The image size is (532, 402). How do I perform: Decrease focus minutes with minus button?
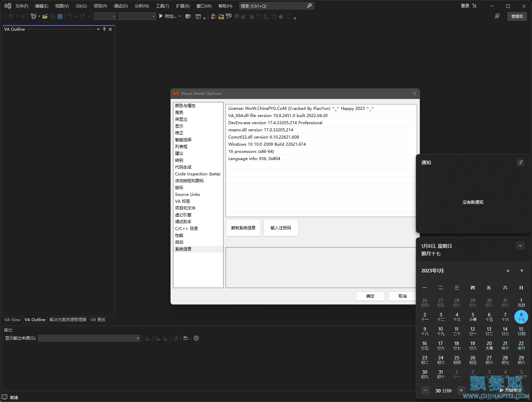pos(426,390)
